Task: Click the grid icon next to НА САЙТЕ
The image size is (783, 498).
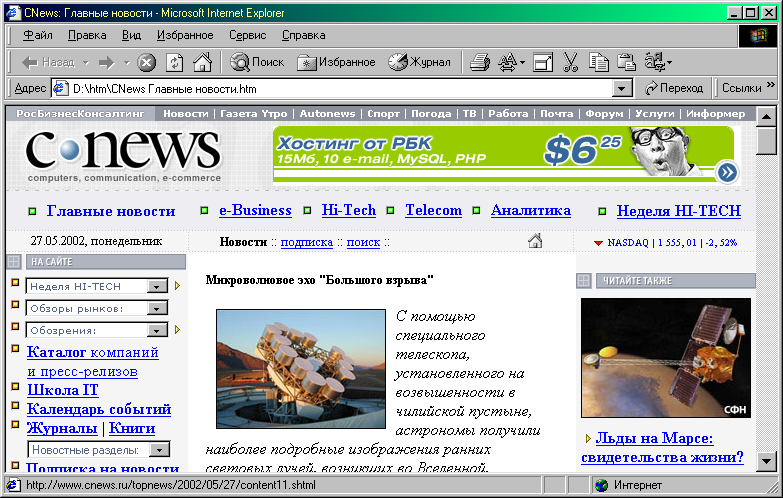Action: click(13, 261)
